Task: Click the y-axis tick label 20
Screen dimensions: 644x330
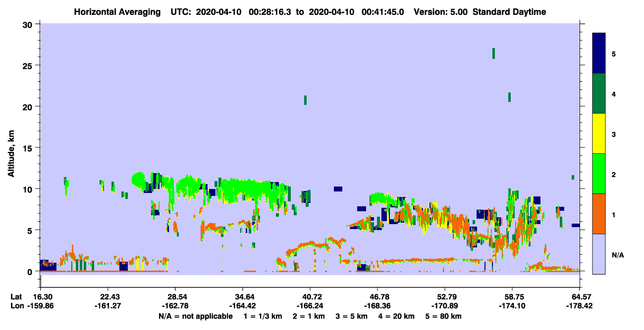Action: (x=29, y=106)
